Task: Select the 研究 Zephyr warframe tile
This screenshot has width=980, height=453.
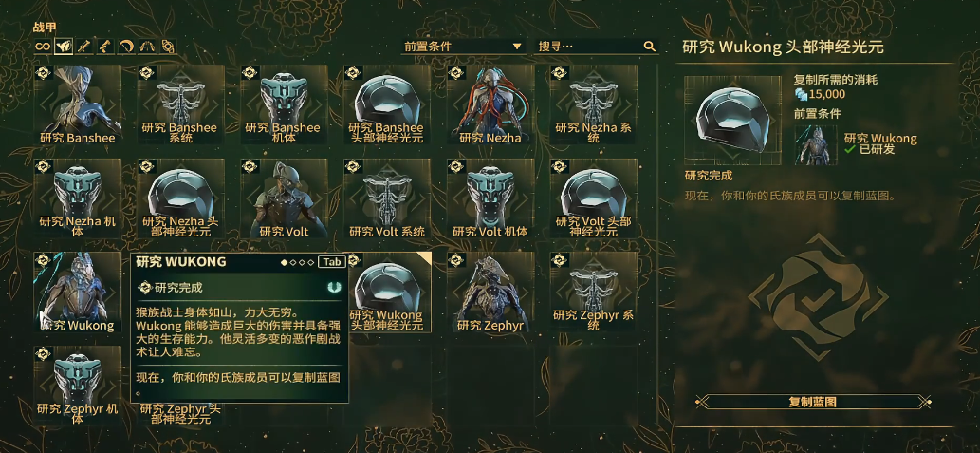Action: click(490, 293)
